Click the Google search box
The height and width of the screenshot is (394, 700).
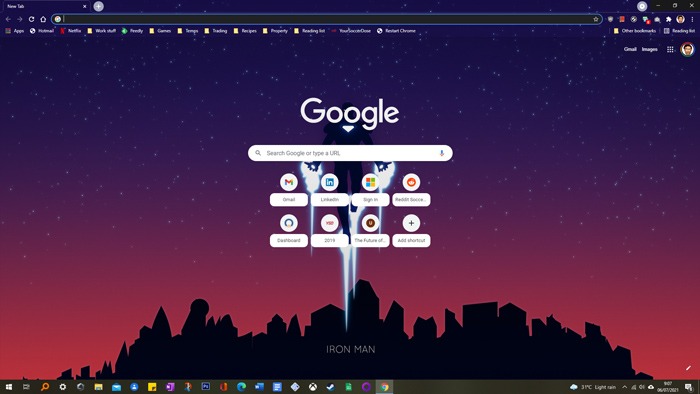[x=350, y=153]
